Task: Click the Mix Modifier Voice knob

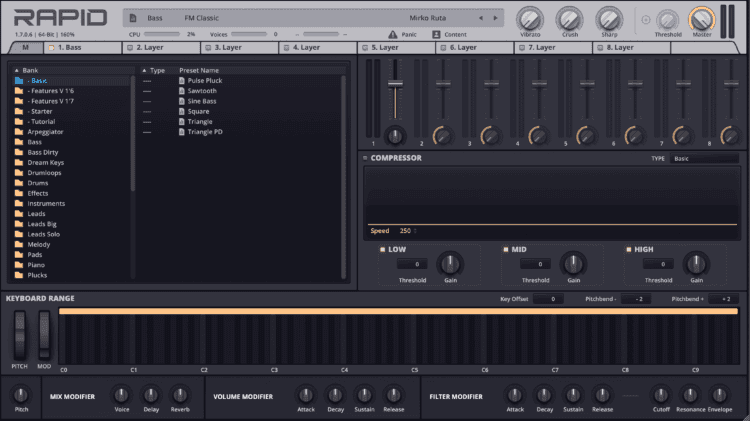Action: tap(121, 395)
